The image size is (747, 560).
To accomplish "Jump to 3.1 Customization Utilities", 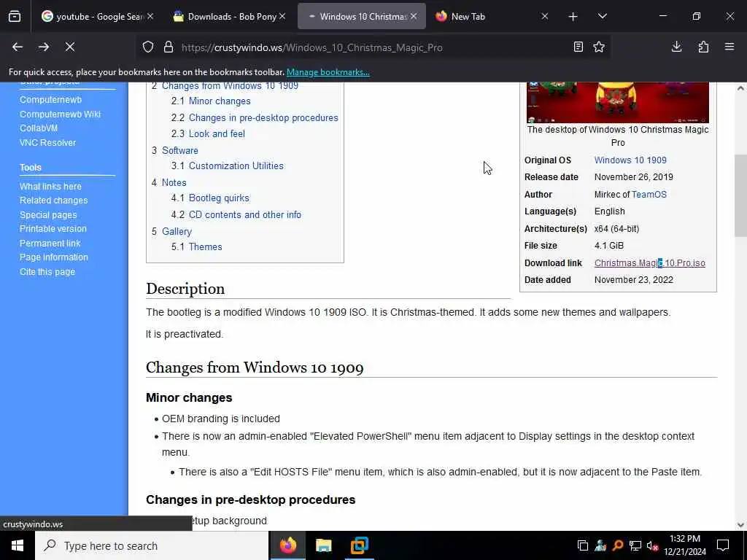I will pyautogui.click(x=228, y=166).
